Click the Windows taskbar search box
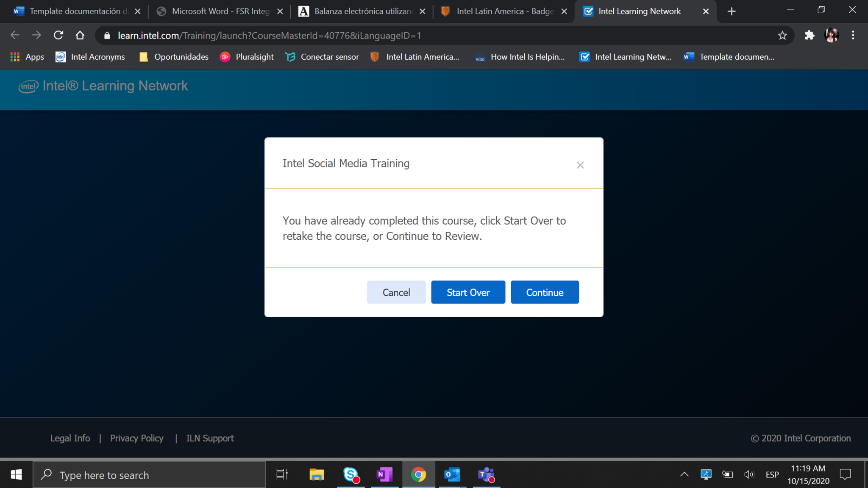This screenshot has width=868, height=488. click(149, 475)
